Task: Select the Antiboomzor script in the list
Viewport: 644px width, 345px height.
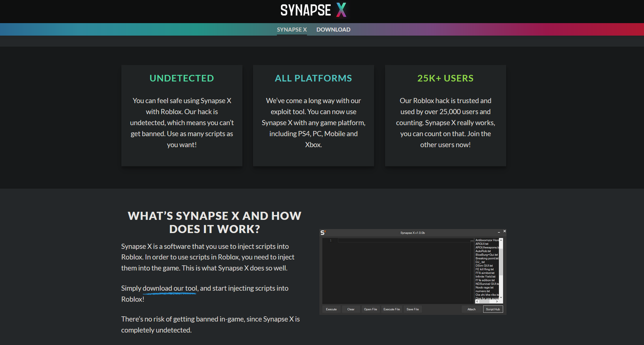Action: point(487,240)
